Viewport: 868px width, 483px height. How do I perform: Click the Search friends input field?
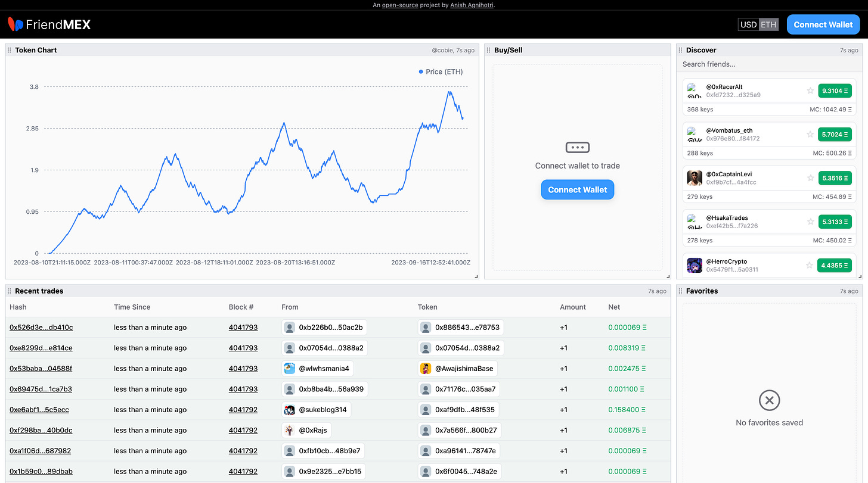tap(769, 64)
